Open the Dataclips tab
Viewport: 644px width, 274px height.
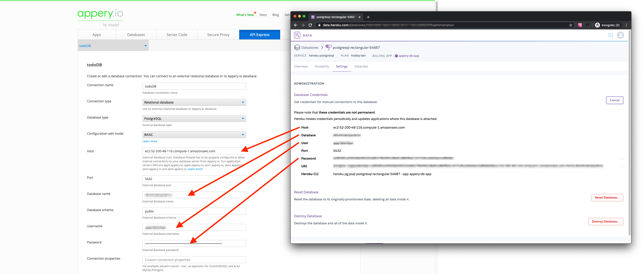click(x=361, y=66)
